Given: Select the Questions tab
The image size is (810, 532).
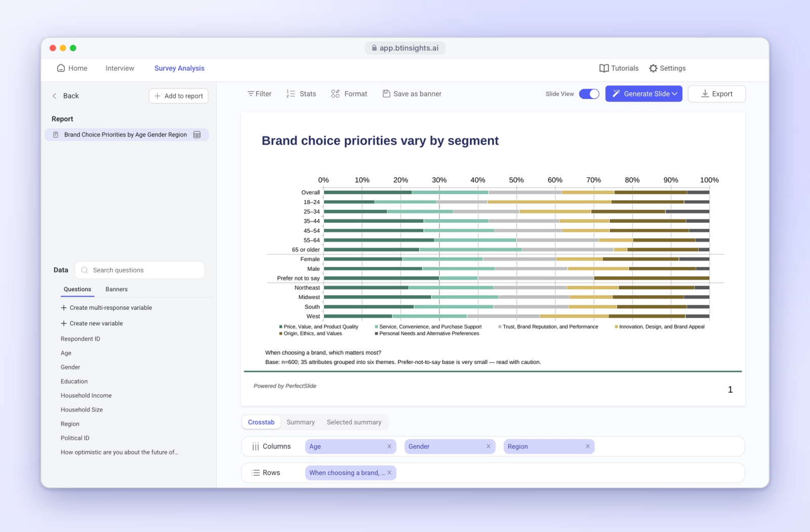Looking at the screenshot, I should (x=77, y=289).
